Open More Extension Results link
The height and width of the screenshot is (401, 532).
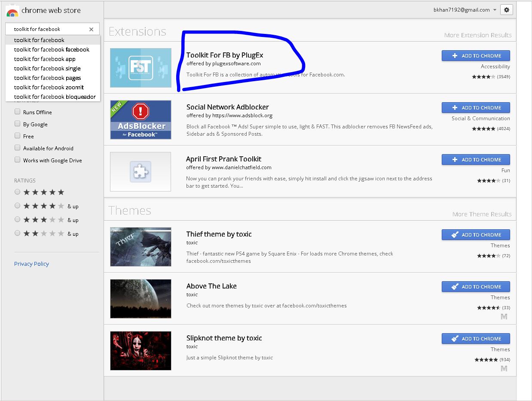point(478,35)
